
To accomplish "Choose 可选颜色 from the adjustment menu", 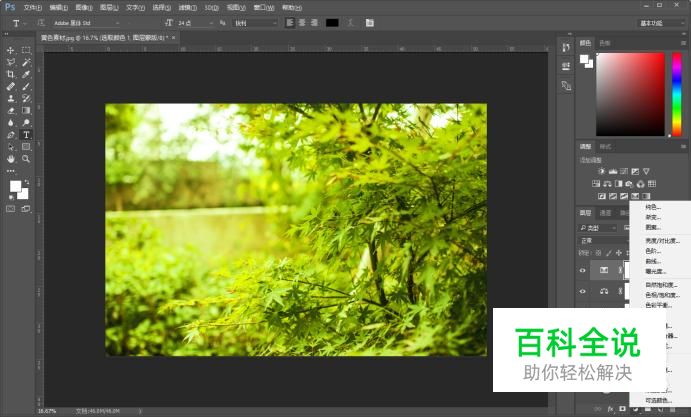I will coord(658,400).
